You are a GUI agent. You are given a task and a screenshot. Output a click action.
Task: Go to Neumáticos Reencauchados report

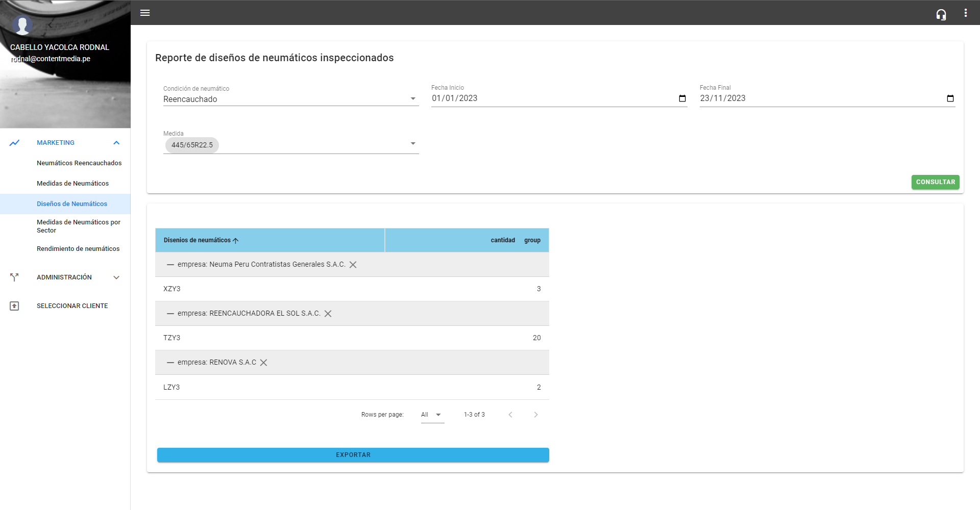79,163
